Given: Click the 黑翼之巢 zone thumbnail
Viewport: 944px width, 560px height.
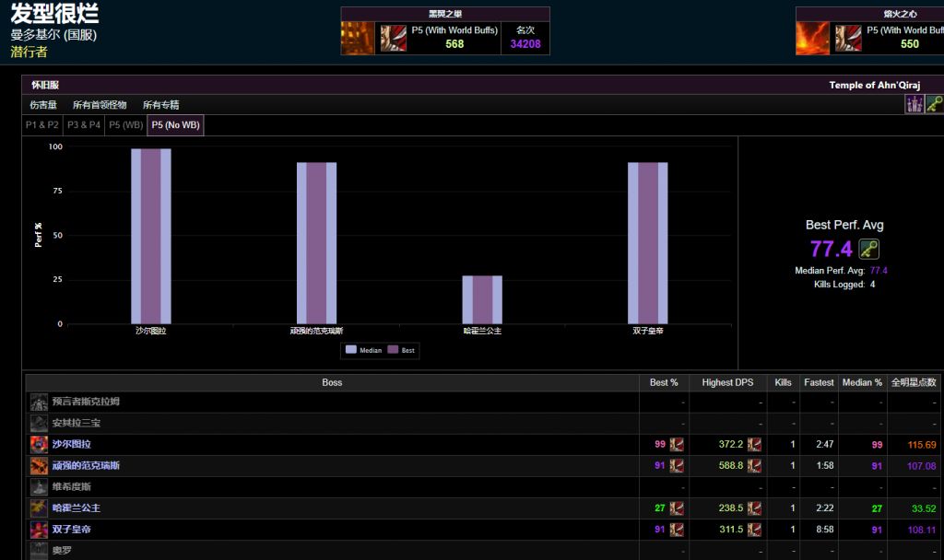Looking at the screenshot, I should click(358, 38).
